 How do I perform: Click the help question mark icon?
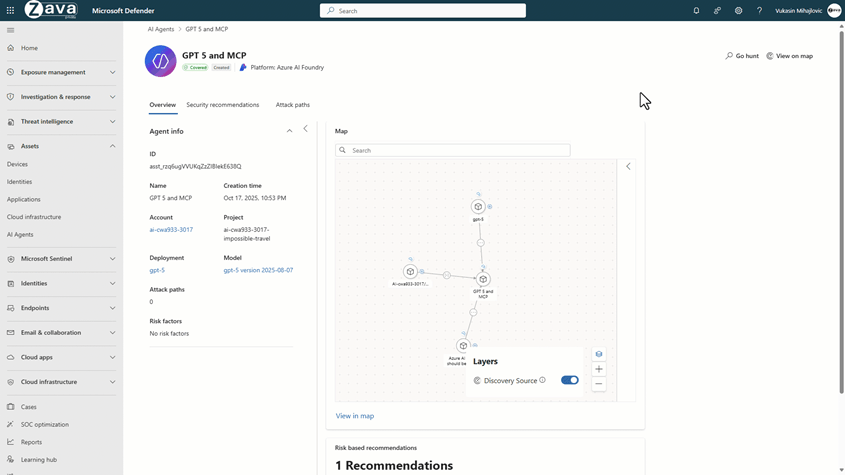point(759,11)
